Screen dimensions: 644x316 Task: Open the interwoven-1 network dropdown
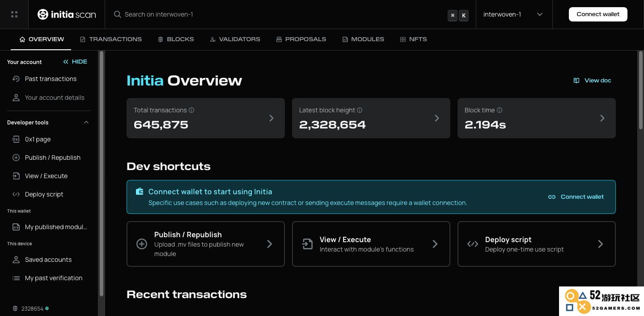pos(513,14)
